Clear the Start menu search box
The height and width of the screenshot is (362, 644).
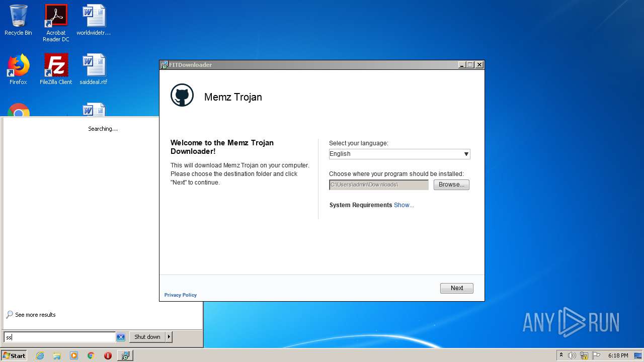(121, 337)
